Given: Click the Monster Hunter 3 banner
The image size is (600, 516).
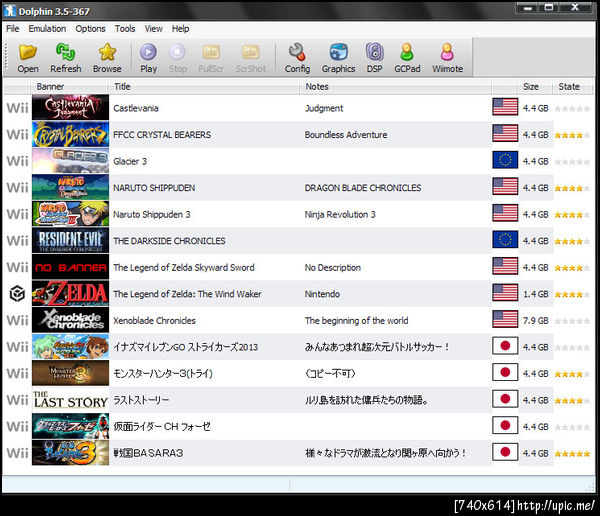Looking at the screenshot, I should pyautogui.click(x=70, y=373).
